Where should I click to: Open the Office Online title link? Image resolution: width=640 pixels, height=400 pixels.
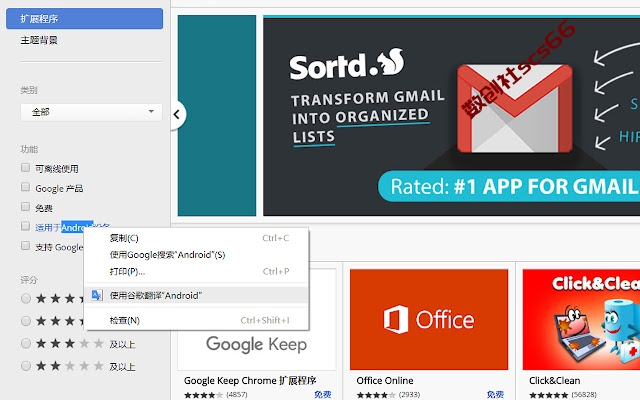click(385, 380)
